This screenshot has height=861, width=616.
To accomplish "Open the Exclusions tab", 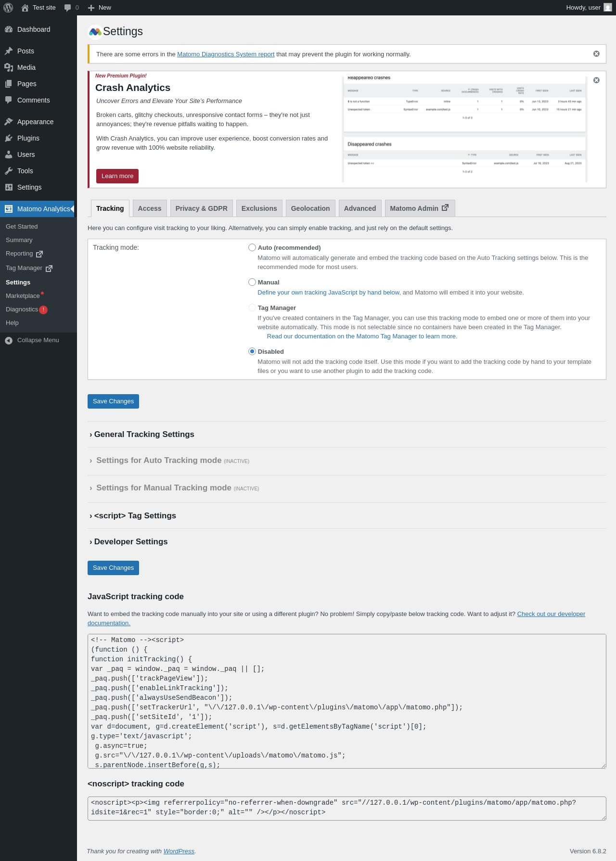I will 259,208.
